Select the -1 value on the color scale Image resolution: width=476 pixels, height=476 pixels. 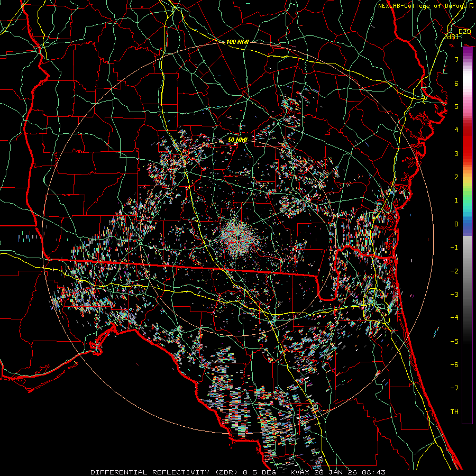[x=454, y=248]
